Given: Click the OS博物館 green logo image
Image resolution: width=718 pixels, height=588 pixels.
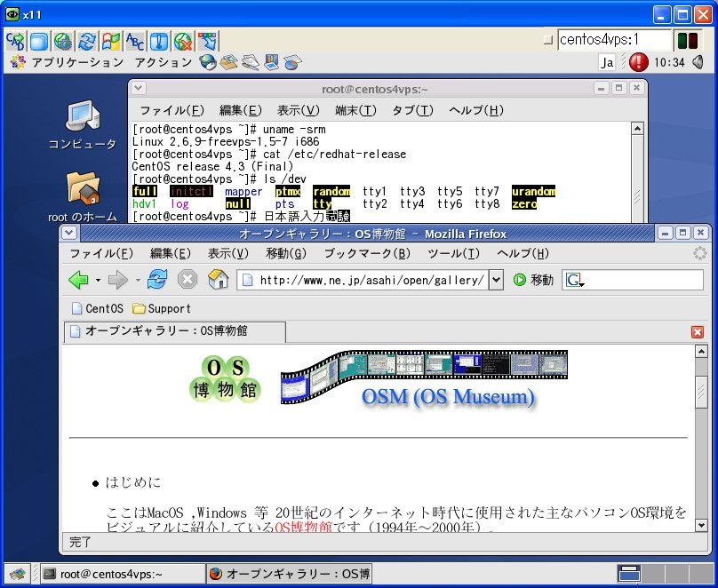Looking at the screenshot, I should pos(226,379).
